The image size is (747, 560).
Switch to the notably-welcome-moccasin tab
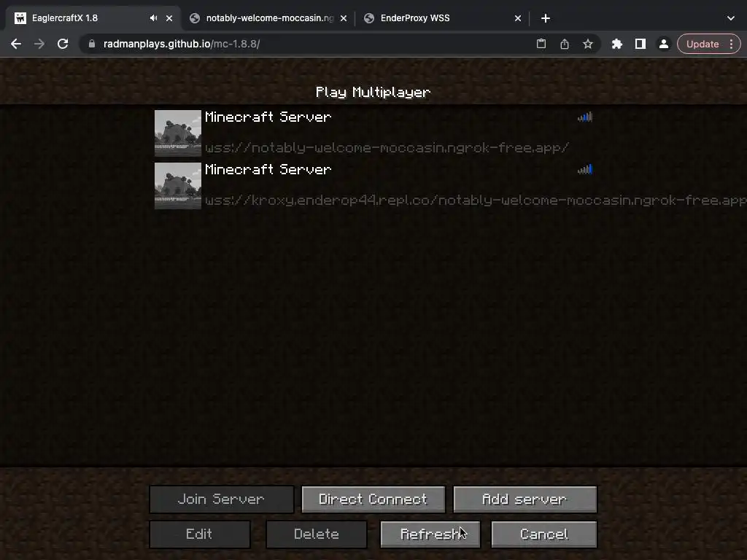coord(269,18)
